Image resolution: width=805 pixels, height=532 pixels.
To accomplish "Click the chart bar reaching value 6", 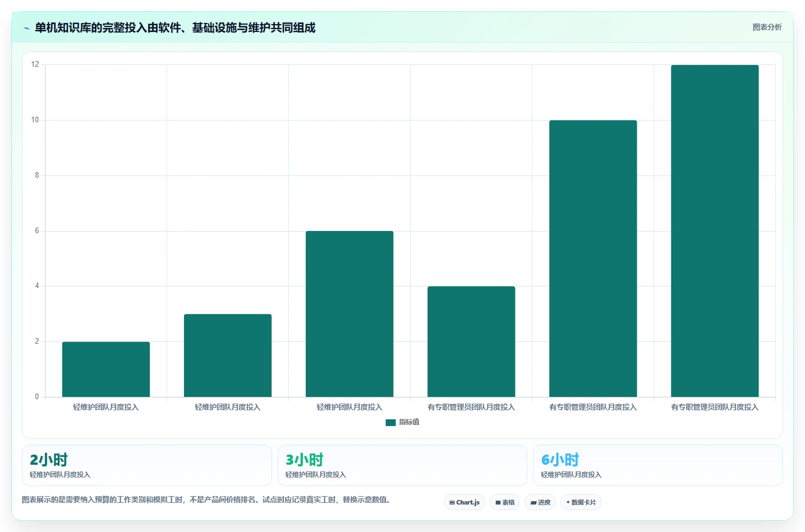I will coord(349,314).
